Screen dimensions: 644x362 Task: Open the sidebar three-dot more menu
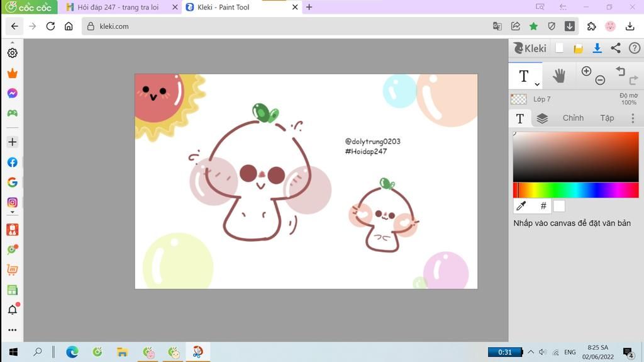coord(13,330)
